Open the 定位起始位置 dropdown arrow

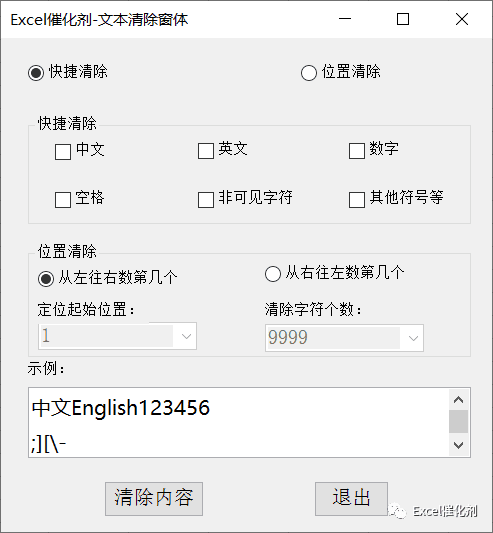coord(186,336)
